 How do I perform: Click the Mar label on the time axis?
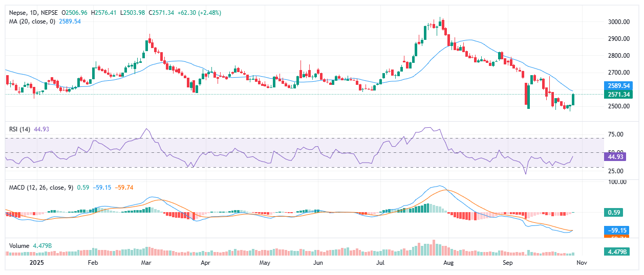[146, 263]
